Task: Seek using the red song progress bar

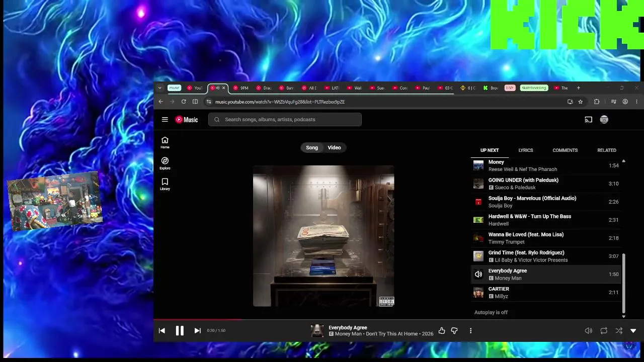Action: coord(198,319)
